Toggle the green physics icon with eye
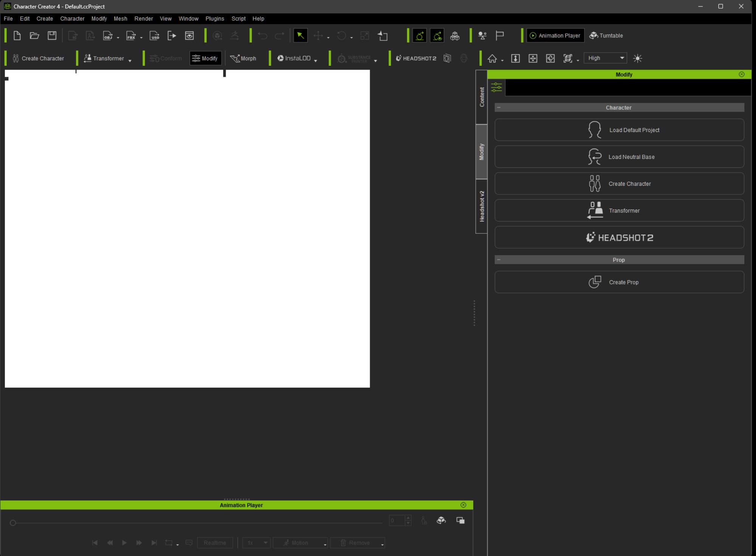The image size is (756, 556). 437,36
